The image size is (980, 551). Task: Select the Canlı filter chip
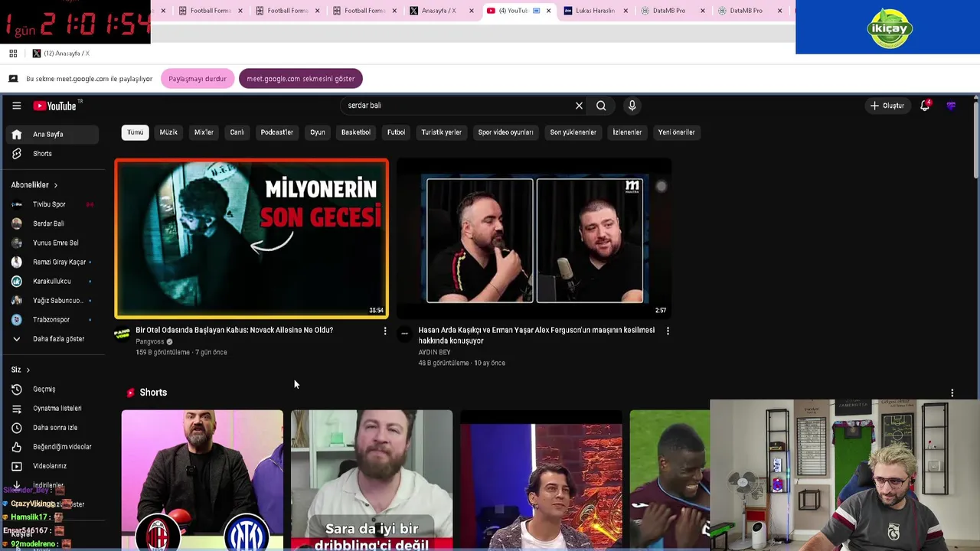(237, 132)
